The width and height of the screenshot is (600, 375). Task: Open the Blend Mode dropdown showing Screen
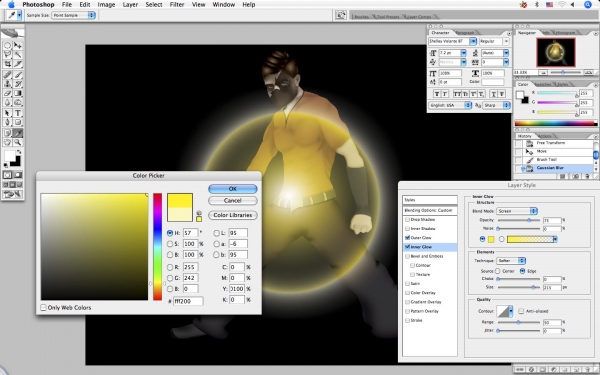[517, 211]
